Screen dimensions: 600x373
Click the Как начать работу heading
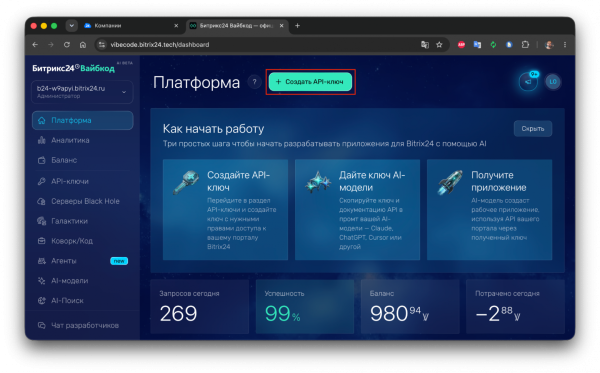coord(214,129)
